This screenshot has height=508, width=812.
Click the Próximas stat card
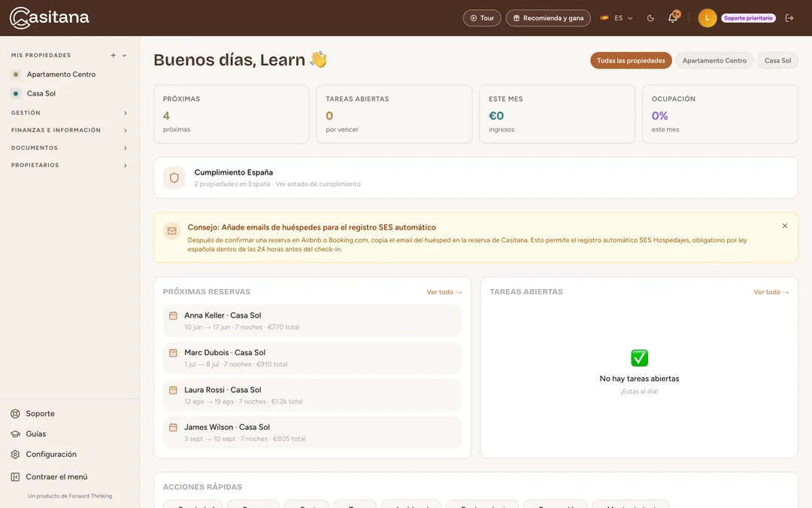tap(232, 114)
